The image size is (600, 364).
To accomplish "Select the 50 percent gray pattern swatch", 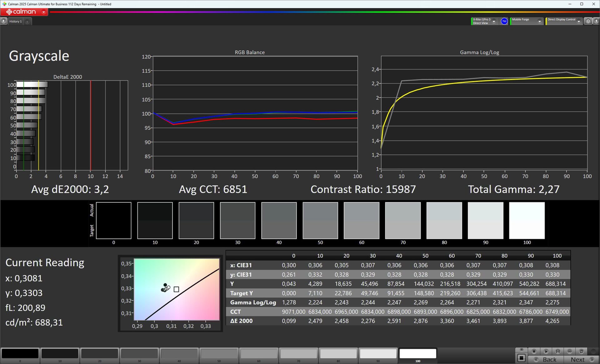I will (219, 354).
